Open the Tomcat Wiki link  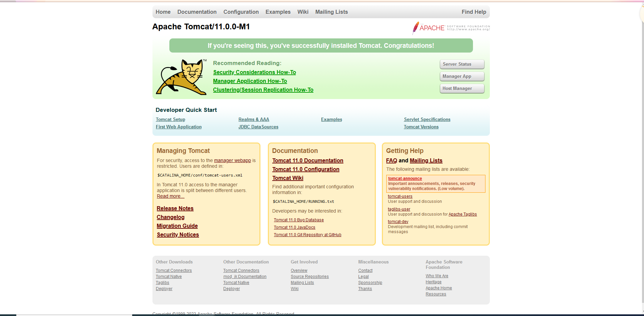click(x=288, y=178)
